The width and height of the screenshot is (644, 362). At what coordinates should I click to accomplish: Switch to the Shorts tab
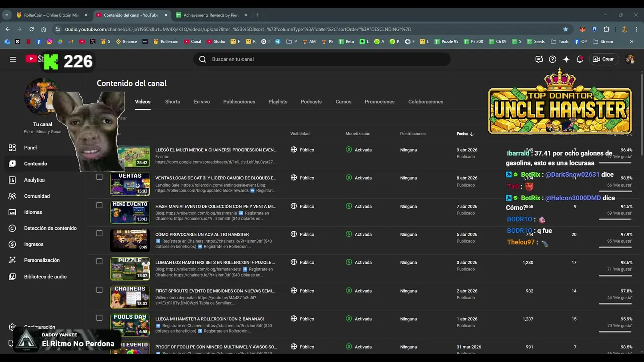point(172,102)
